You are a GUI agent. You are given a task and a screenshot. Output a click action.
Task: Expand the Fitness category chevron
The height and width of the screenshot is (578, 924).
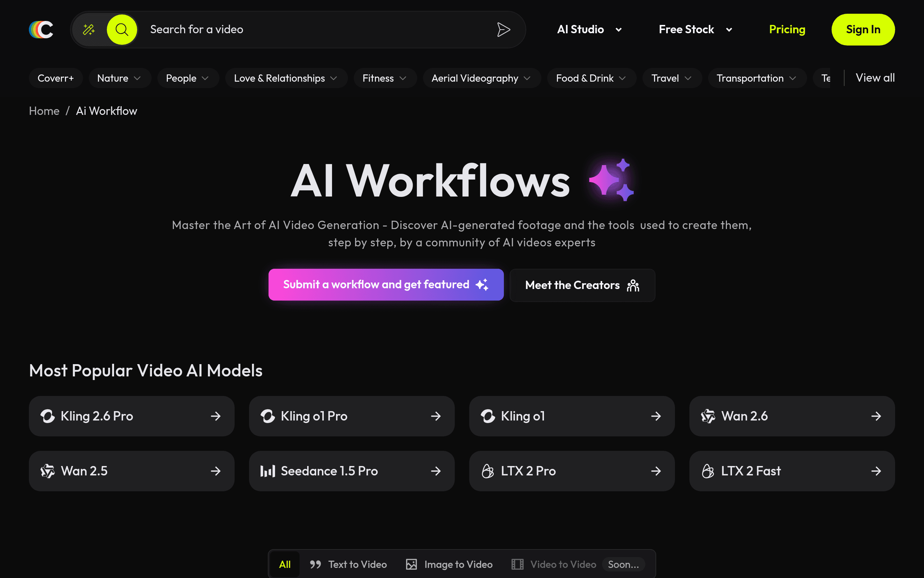pos(403,78)
